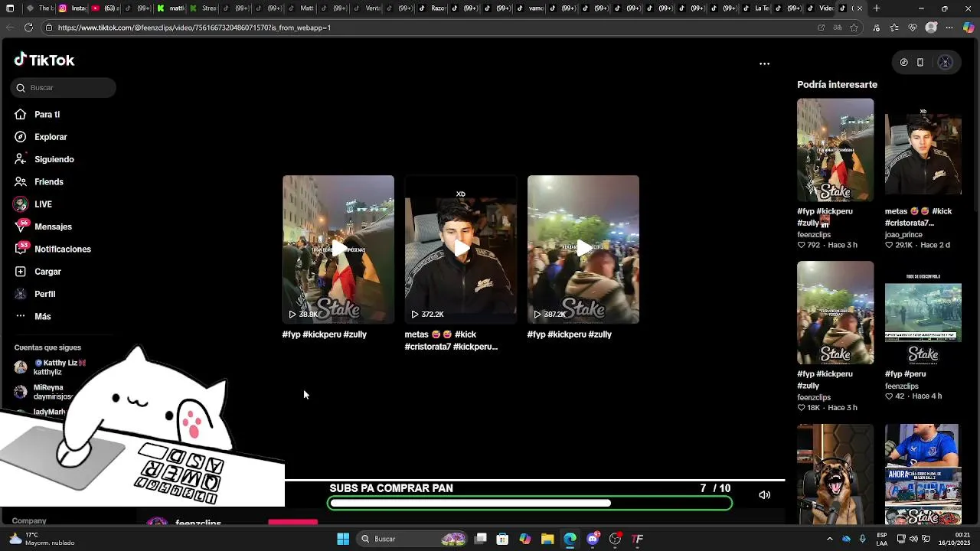Open Discord from the taskbar
Screen dimensions: 980x551
tap(593, 539)
